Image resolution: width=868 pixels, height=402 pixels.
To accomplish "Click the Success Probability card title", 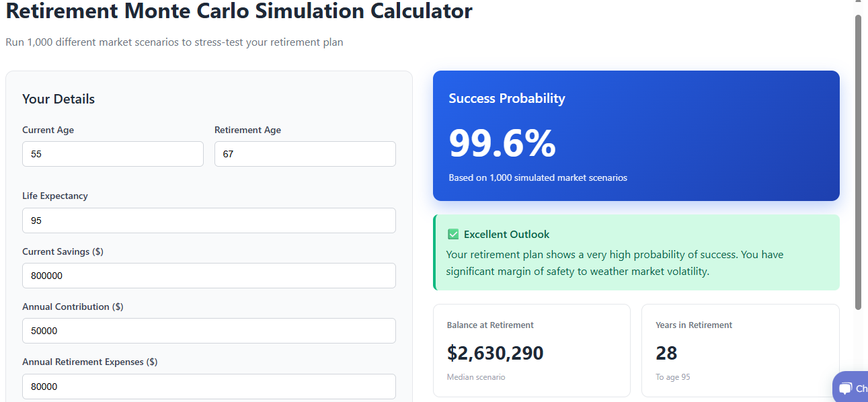I will point(507,99).
